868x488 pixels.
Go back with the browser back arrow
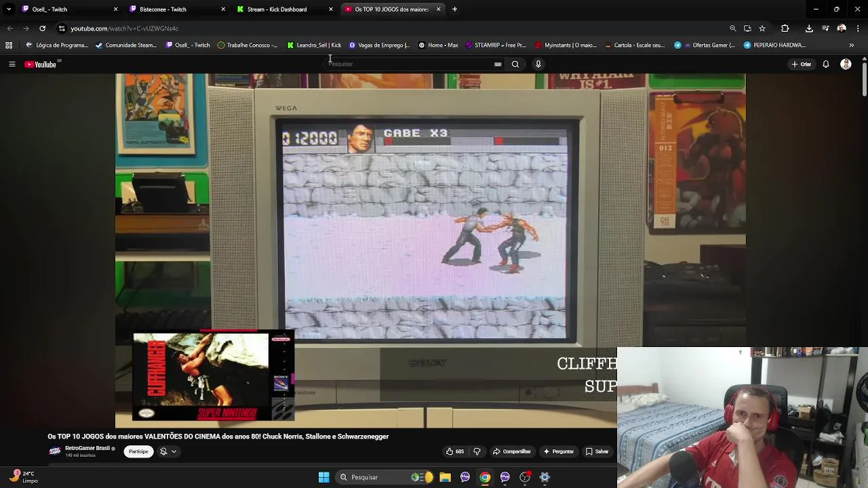pyautogui.click(x=9, y=28)
